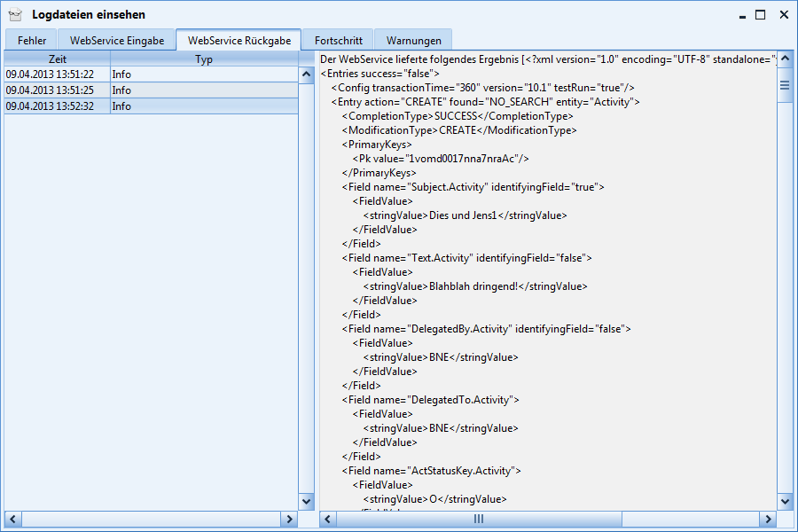The height and width of the screenshot is (532, 798).
Task: Go to the Warnungen tab
Action: pos(413,40)
